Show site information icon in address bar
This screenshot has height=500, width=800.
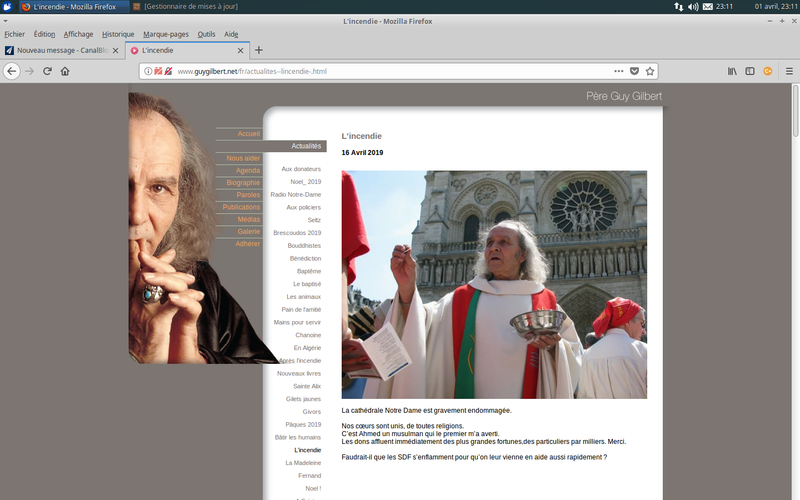[x=147, y=71]
